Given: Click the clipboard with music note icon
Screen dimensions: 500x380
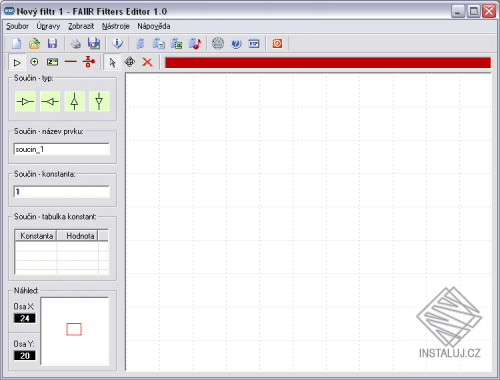Looking at the screenshot, I should pyautogui.click(x=195, y=44).
